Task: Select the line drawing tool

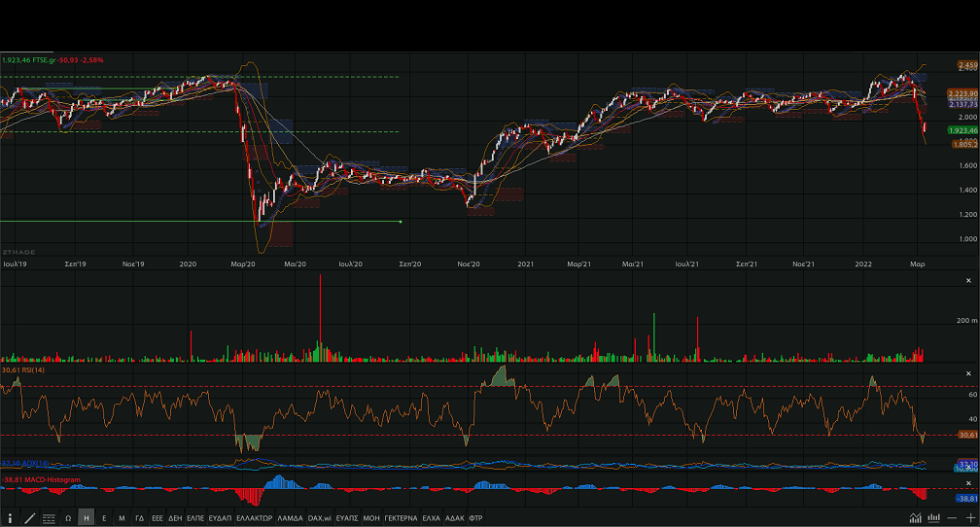Action: click(29, 518)
